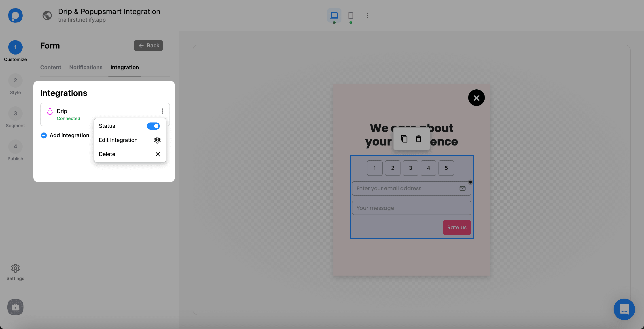Switch to the Notifications tab
Screen dimensions: 644x329
[x=86, y=67]
